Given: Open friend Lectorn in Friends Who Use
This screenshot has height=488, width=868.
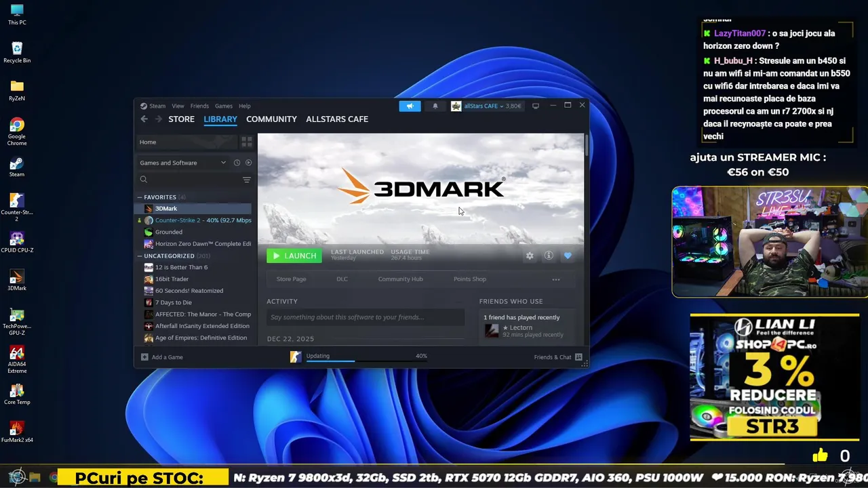Looking at the screenshot, I should pos(527,331).
